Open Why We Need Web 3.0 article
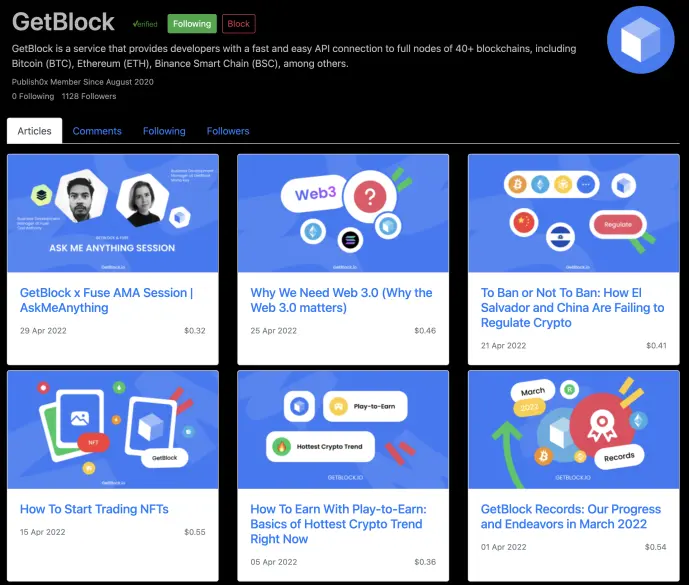 point(341,300)
